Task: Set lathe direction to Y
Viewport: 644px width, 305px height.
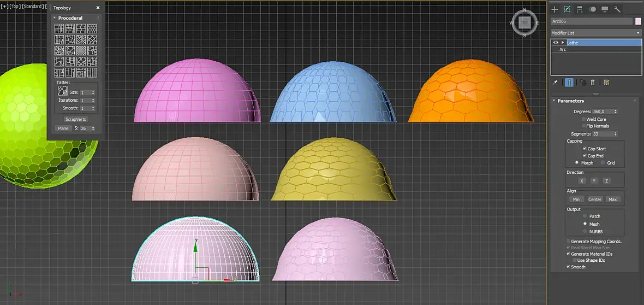Action: click(594, 181)
